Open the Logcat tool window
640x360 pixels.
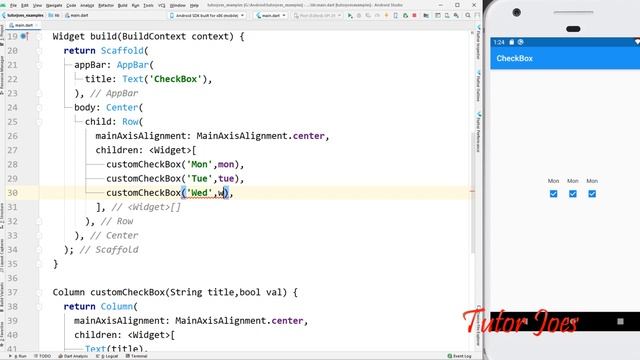pos(107,356)
